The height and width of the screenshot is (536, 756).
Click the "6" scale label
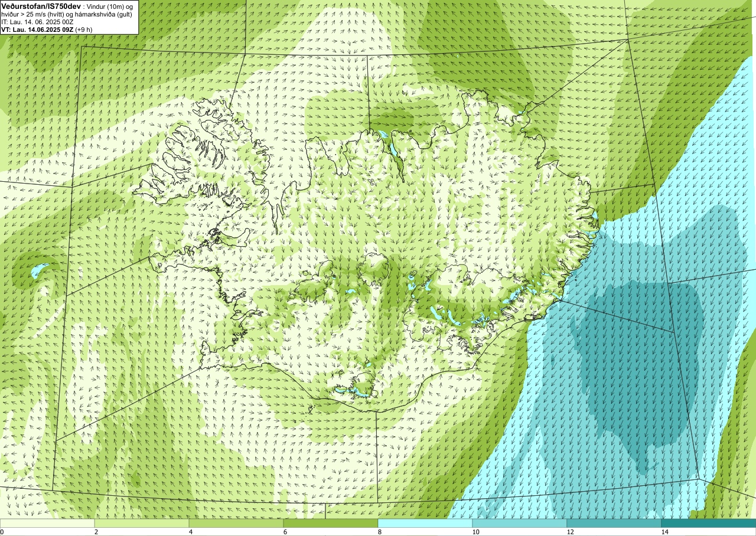[285, 532]
